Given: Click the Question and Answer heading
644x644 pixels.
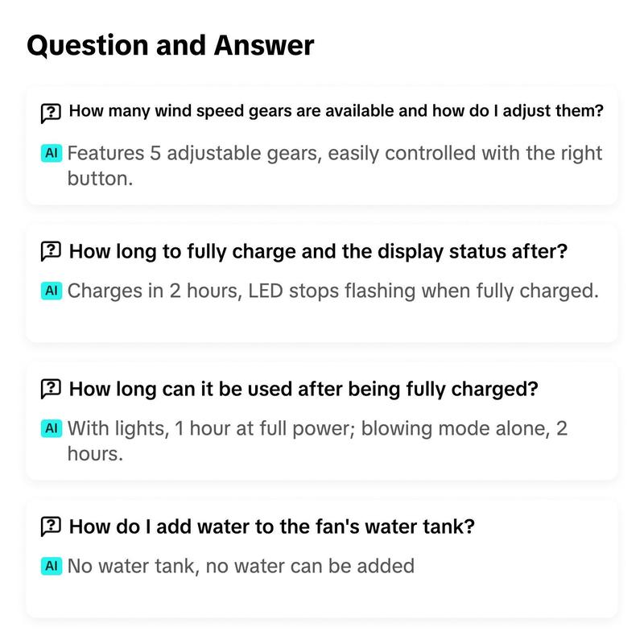Looking at the screenshot, I should pos(171,46).
